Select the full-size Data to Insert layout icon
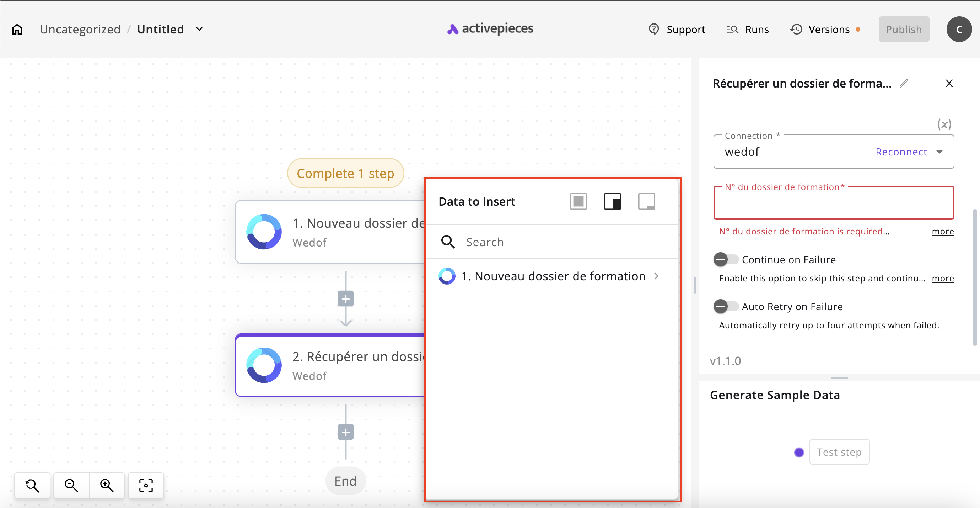This screenshot has width=980, height=508. click(578, 201)
